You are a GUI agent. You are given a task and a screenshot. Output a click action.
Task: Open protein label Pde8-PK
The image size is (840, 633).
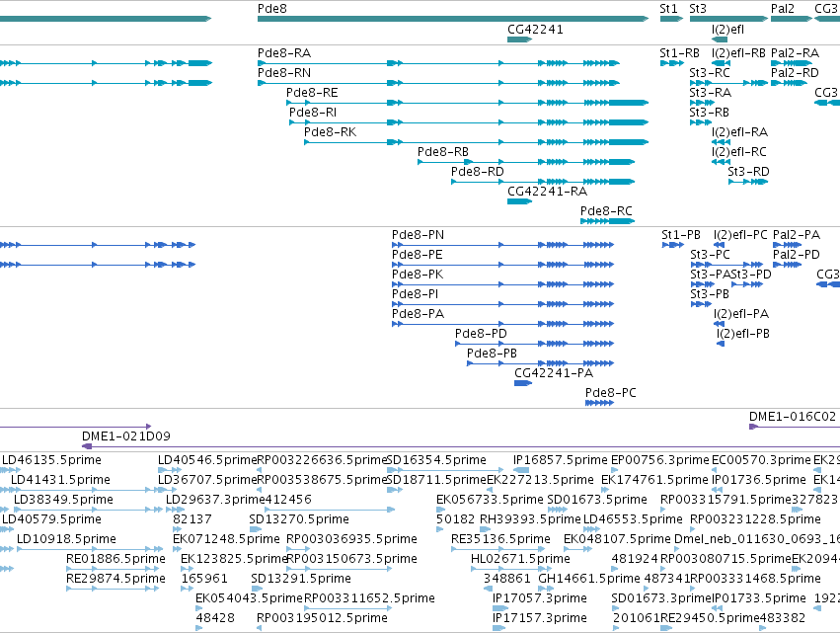tap(418, 275)
